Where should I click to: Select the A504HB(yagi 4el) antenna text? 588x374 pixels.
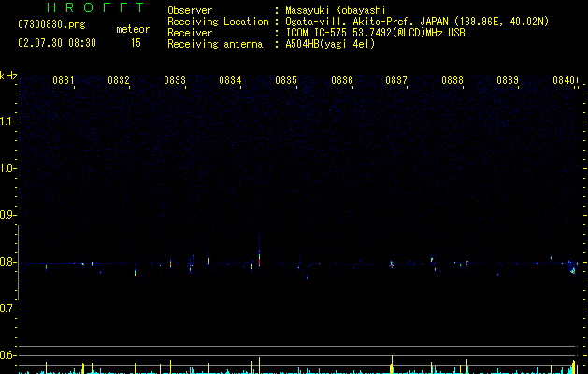pos(330,44)
